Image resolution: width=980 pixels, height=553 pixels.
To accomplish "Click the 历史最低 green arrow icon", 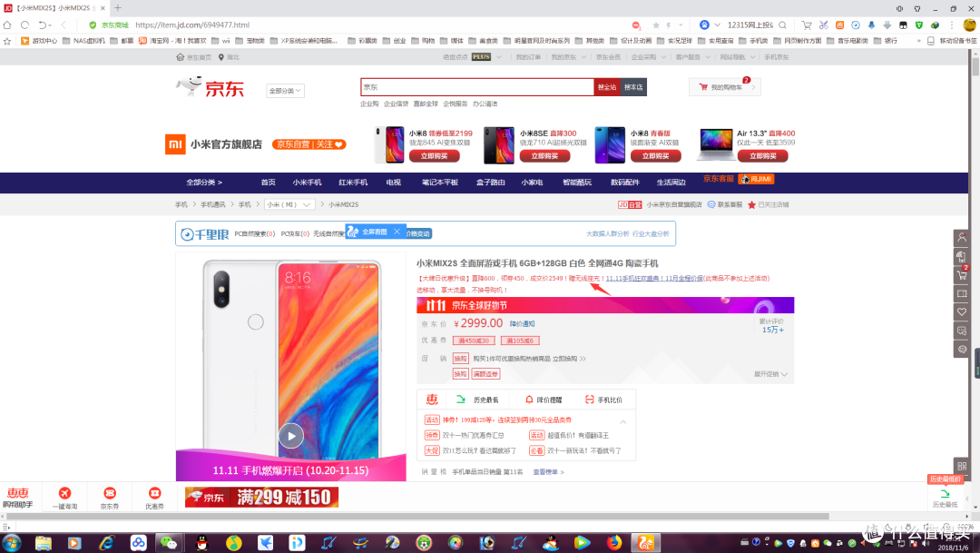I will click(461, 400).
